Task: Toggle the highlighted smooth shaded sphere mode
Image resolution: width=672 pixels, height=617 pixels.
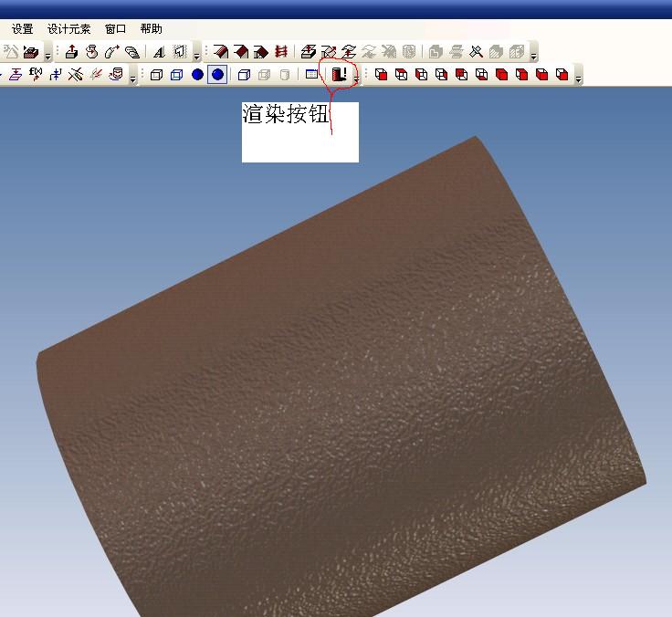Action: pyautogui.click(x=217, y=75)
